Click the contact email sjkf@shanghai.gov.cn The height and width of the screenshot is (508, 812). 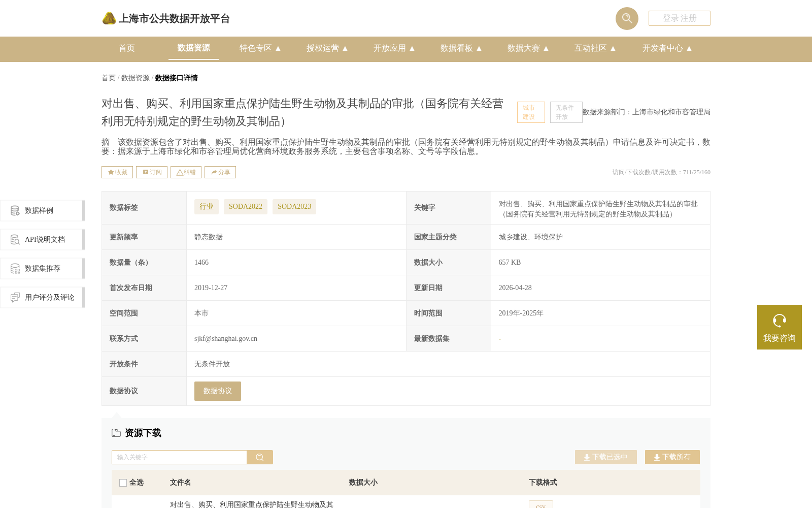point(226,339)
